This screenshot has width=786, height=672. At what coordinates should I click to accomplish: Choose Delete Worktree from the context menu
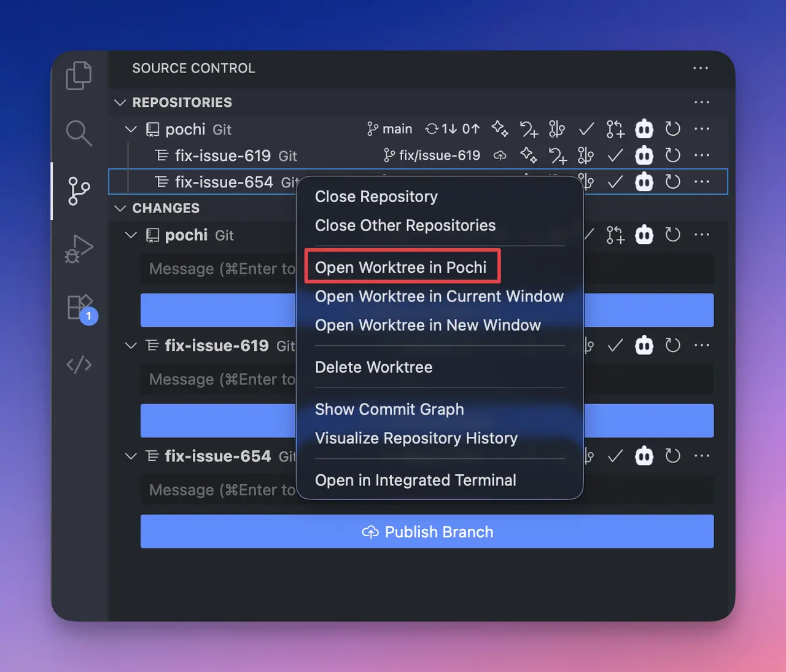(374, 367)
